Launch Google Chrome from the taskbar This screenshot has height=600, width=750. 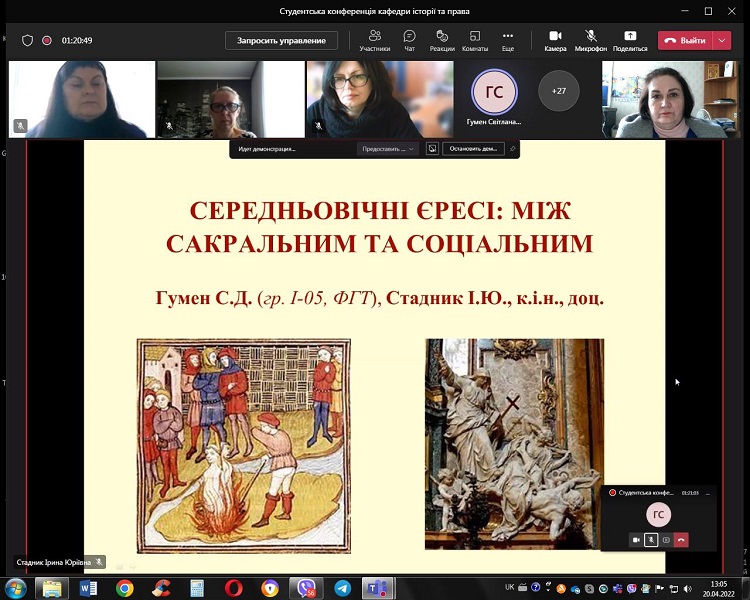124,588
